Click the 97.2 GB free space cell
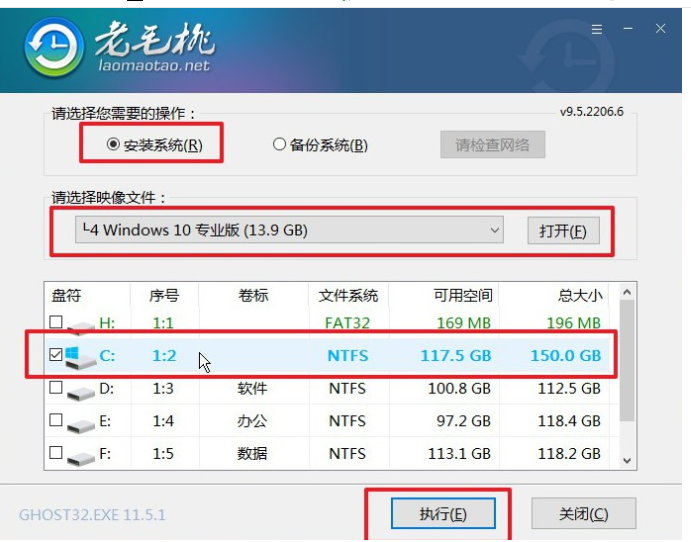691x542 pixels. click(x=463, y=421)
